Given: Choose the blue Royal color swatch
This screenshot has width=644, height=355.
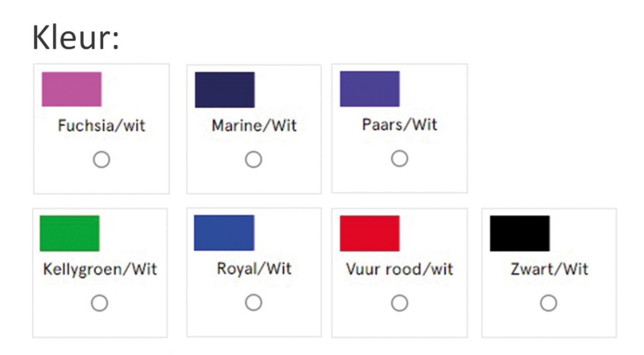Looking at the screenshot, I should [225, 233].
